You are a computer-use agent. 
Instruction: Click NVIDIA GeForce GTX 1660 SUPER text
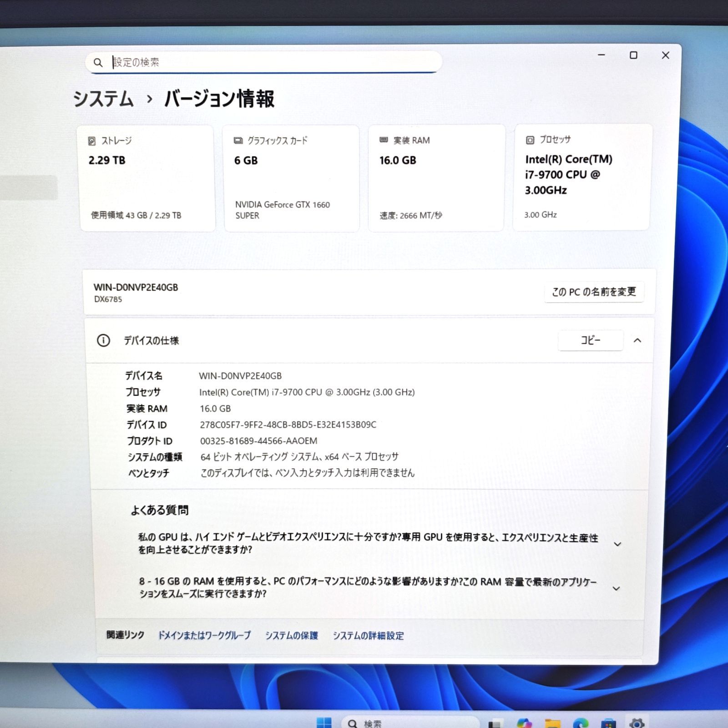(283, 210)
